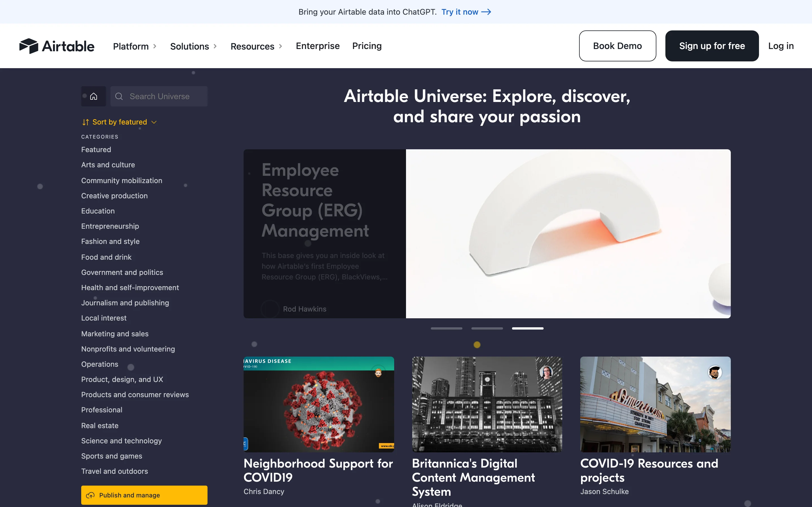Open the Pricing page

coord(367,46)
